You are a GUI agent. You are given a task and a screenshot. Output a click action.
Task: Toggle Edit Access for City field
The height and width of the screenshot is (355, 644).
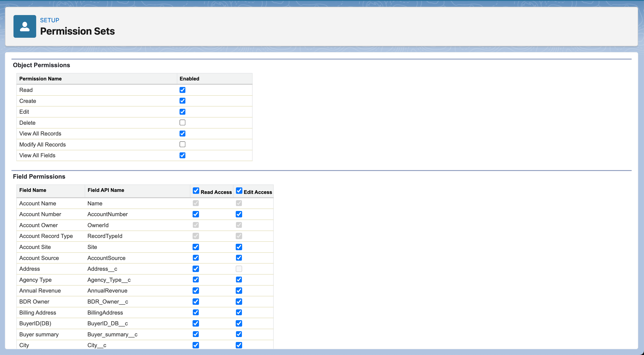click(x=239, y=345)
